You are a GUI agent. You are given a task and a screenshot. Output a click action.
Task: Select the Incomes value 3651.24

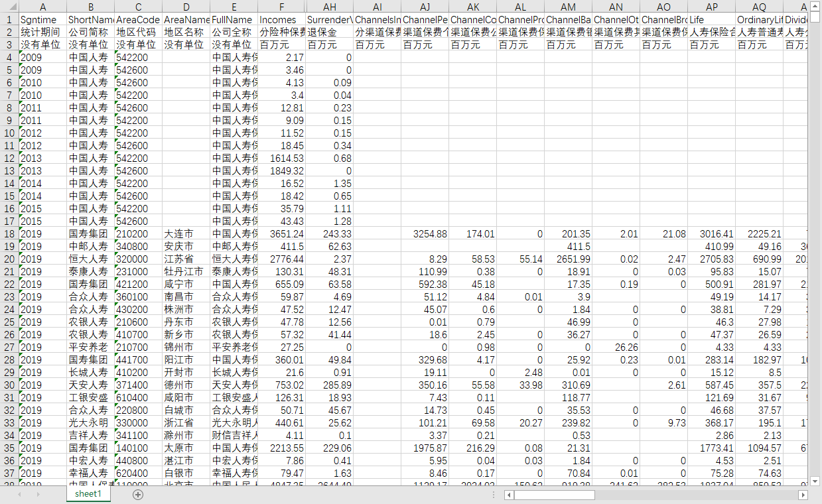[282, 233]
